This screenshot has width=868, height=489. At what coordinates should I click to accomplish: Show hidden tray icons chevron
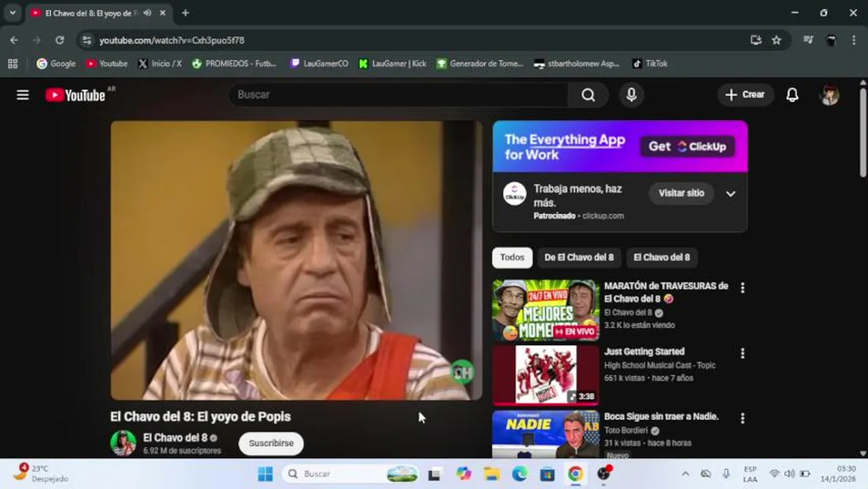point(685,474)
